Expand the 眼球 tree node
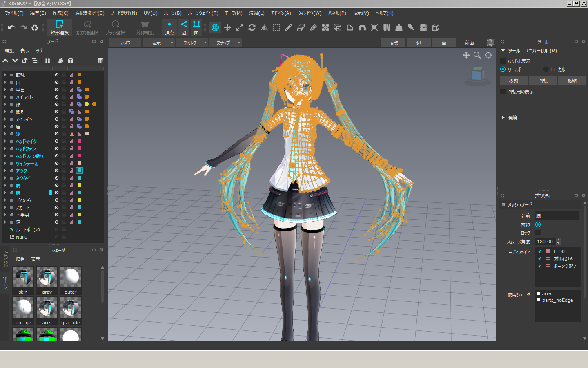This screenshot has height=368, width=588. (x=5, y=75)
